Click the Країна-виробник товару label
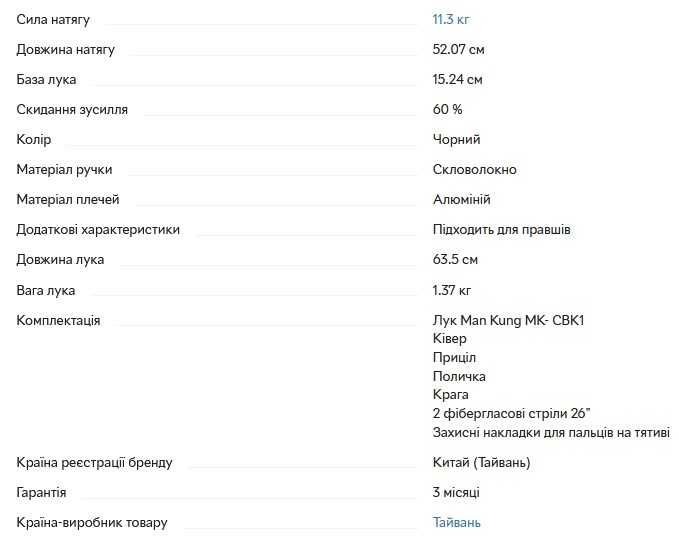The width and height of the screenshot is (679, 540). (92, 522)
